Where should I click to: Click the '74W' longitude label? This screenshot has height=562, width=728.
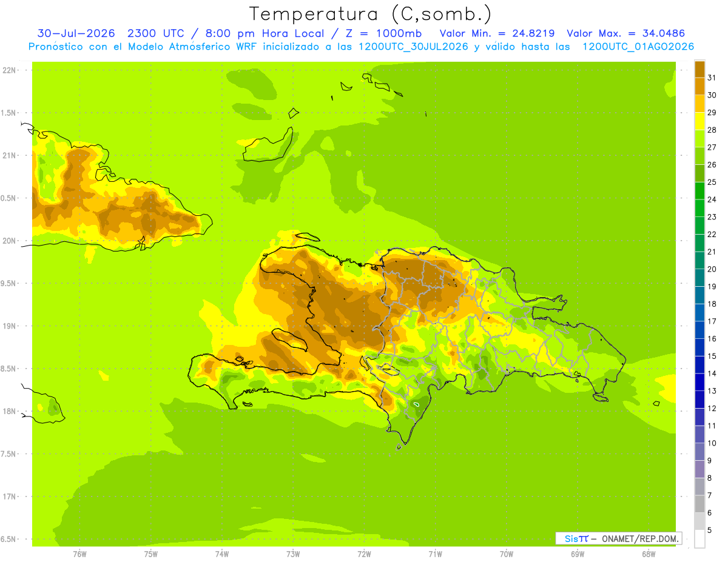(x=221, y=554)
